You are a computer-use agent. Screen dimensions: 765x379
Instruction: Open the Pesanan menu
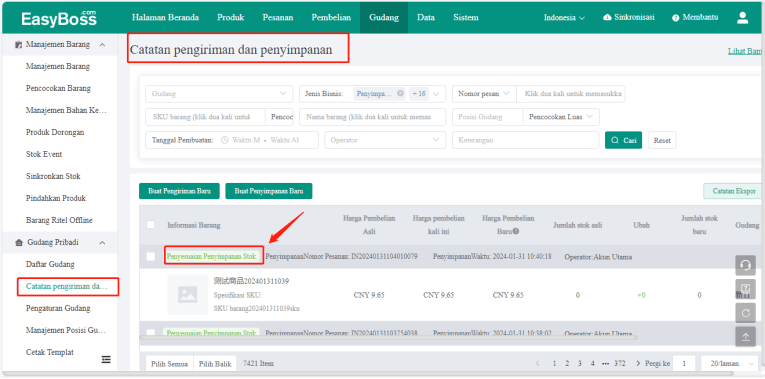[x=278, y=18]
